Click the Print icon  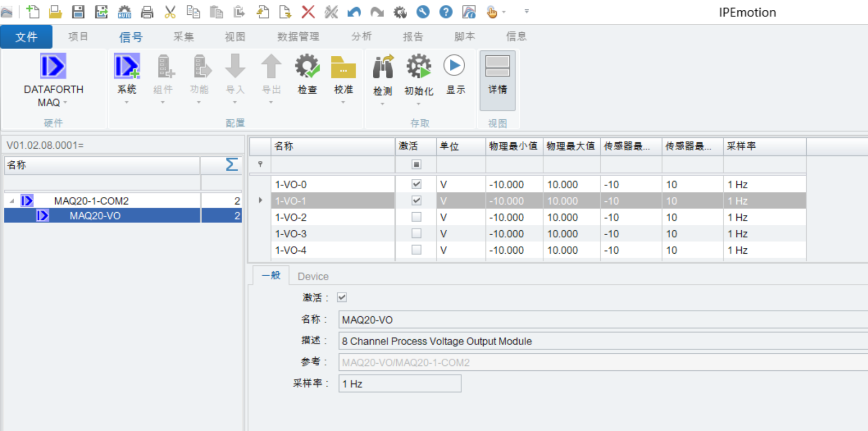(x=147, y=11)
